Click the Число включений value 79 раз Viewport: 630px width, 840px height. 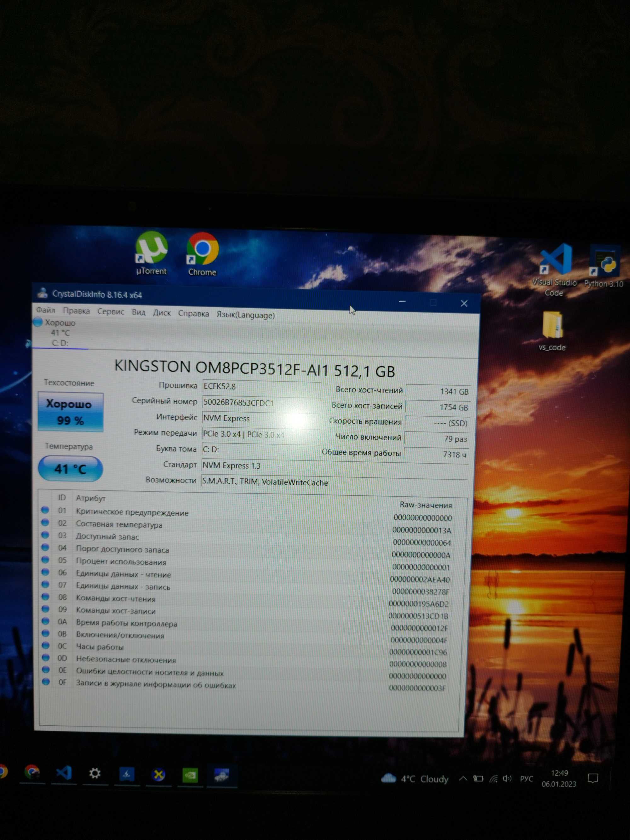pyautogui.click(x=437, y=439)
